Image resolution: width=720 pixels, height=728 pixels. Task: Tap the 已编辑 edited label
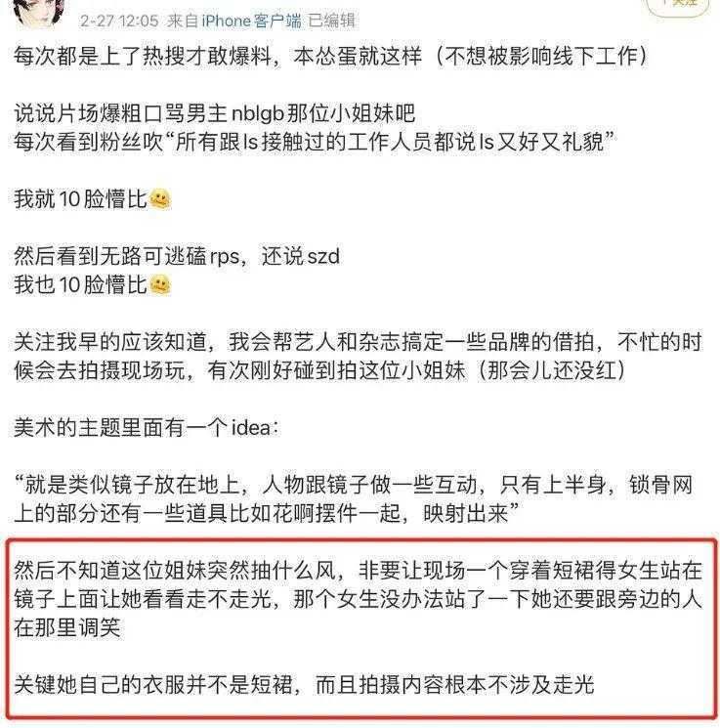pos(332,21)
